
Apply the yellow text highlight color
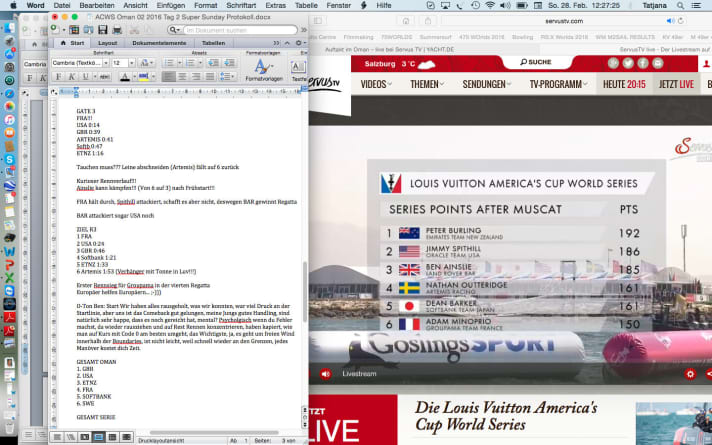click(x=143, y=77)
